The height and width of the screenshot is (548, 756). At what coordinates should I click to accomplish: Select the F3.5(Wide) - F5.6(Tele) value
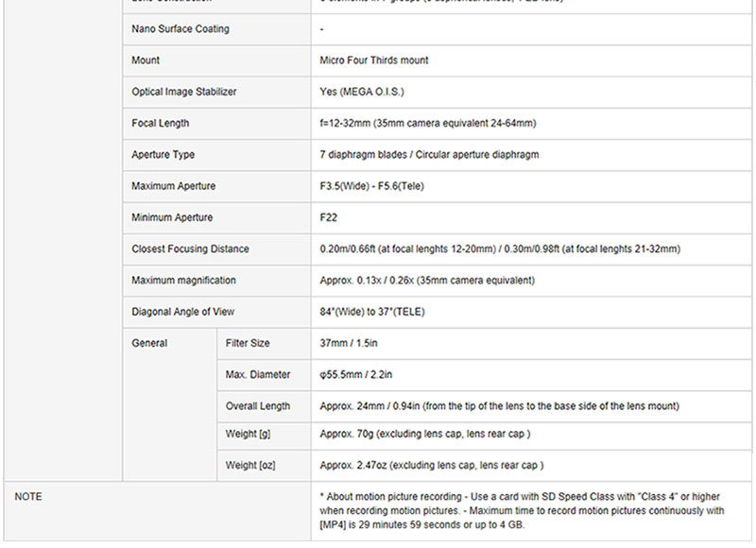point(372,186)
